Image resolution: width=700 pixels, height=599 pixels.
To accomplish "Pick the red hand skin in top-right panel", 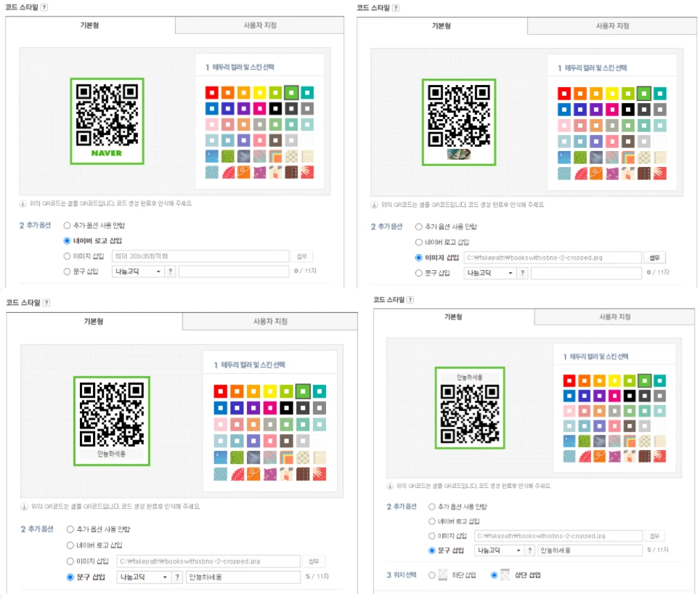I will (660, 174).
